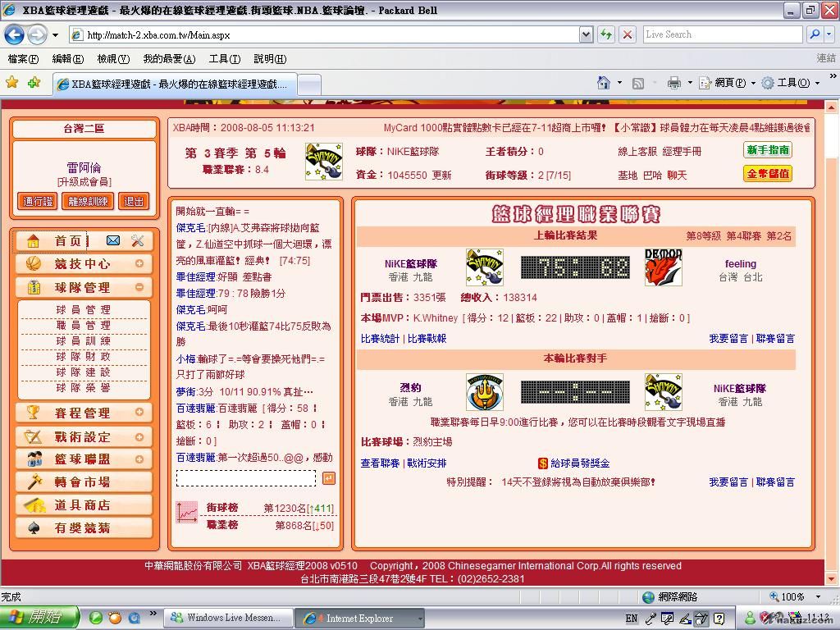Click the Windows 開始 Start button
This screenshot has width=840, height=630.
[x=39, y=618]
